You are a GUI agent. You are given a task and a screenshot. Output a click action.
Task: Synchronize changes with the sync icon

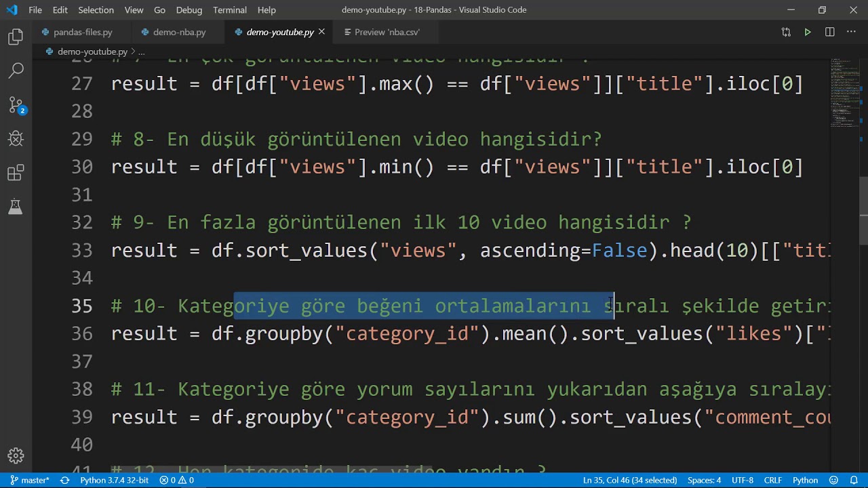pyautogui.click(x=64, y=480)
